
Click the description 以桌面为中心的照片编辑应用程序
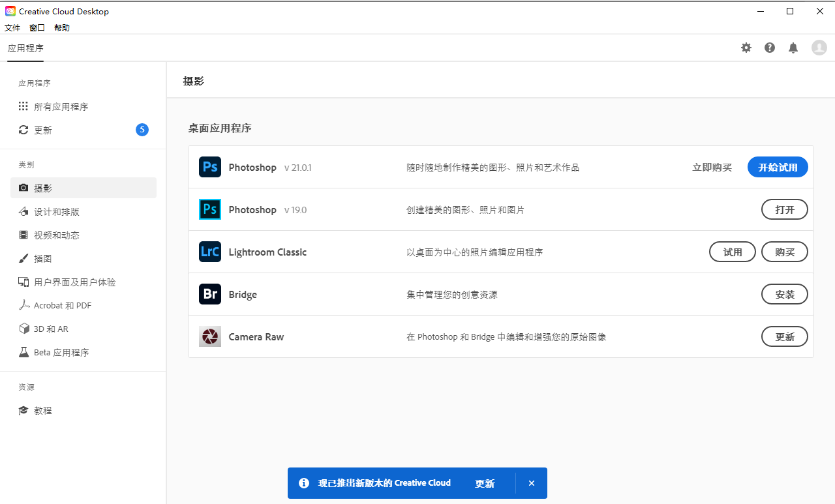pos(475,252)
